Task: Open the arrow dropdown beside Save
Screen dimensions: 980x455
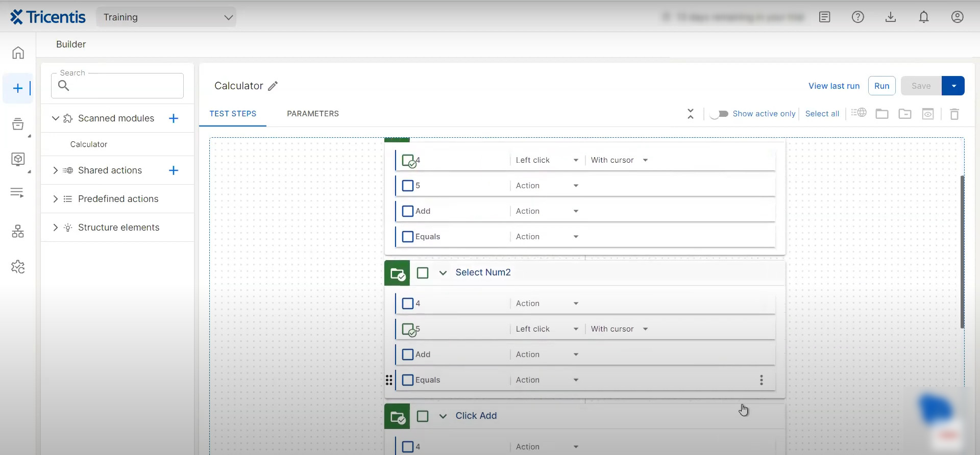Action: pos(953,86)
